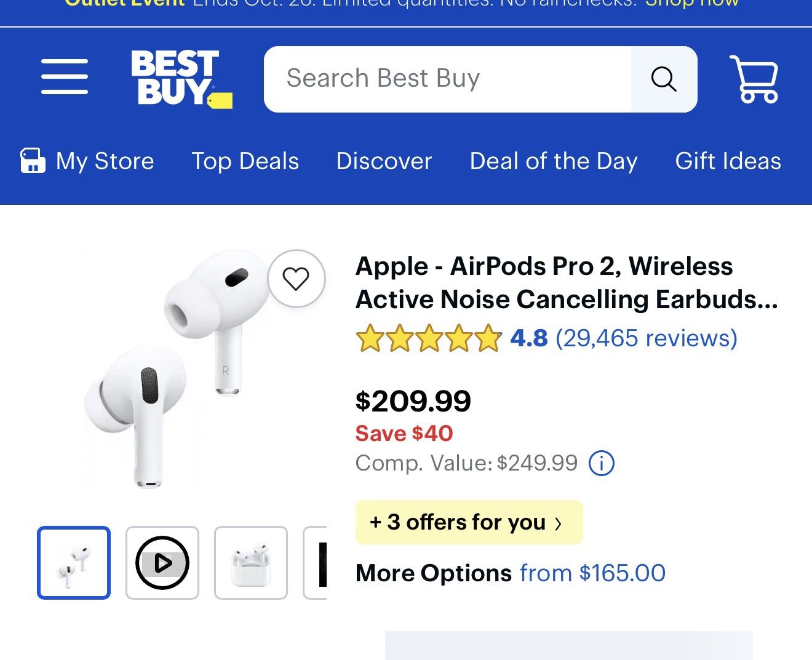Toggle the wishlist heart on the product image
The width and height of the screenshot is (812, 660).
(297, 278)
